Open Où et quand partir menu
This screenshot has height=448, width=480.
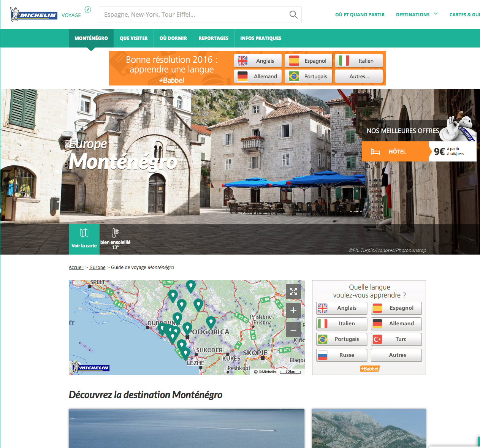tap(360, 15)
